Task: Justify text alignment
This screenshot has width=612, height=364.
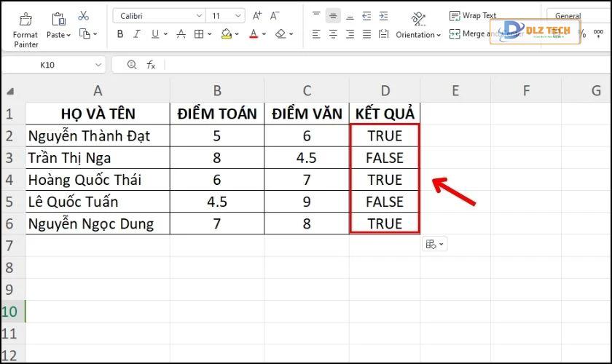Action: [366, 34]
